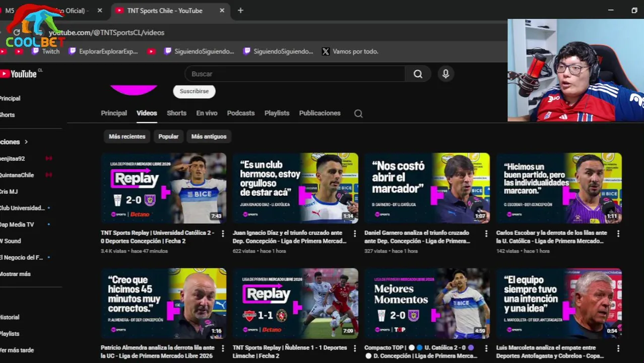
Task: Open options menu for Juan Ignacio Díaz video
Action: [x=355, y=234]
